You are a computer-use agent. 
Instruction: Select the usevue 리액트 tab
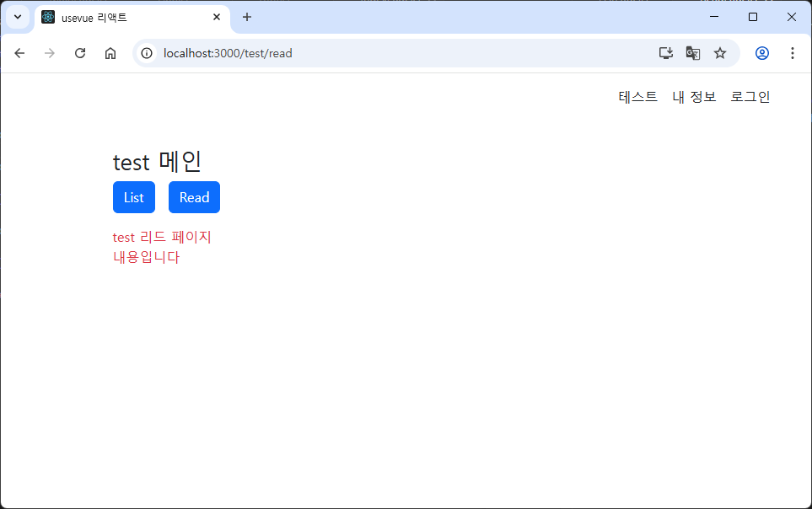pyautogui.click(x=118, y=17)
